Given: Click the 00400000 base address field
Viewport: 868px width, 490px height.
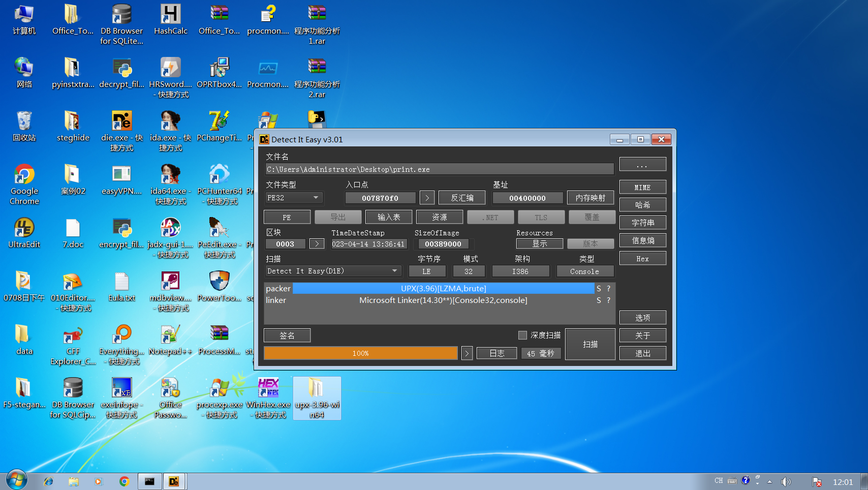Looking at the screenshot, I should click(x=528, y=198).
